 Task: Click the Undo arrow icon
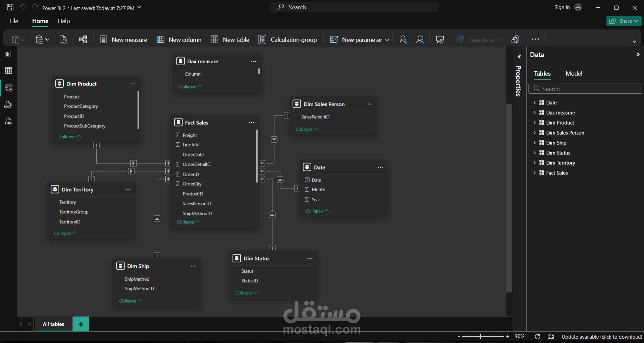(x=23, y=7)
